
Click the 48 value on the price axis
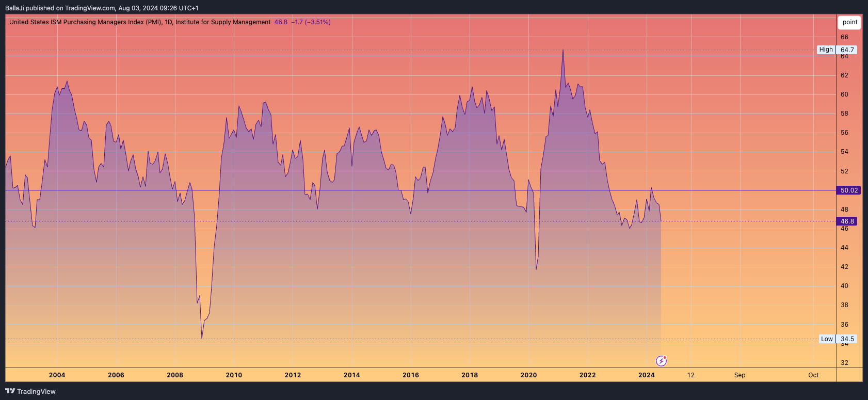844,210
